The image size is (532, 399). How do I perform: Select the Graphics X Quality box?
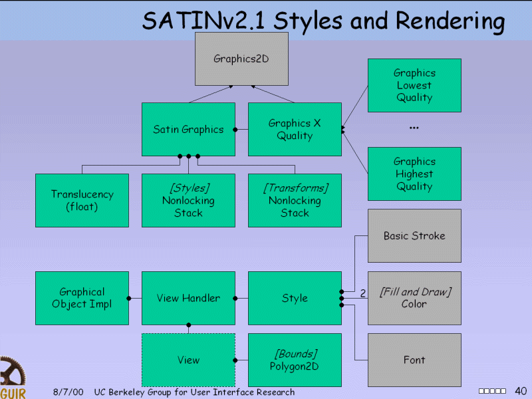click(x=295, y=130)
